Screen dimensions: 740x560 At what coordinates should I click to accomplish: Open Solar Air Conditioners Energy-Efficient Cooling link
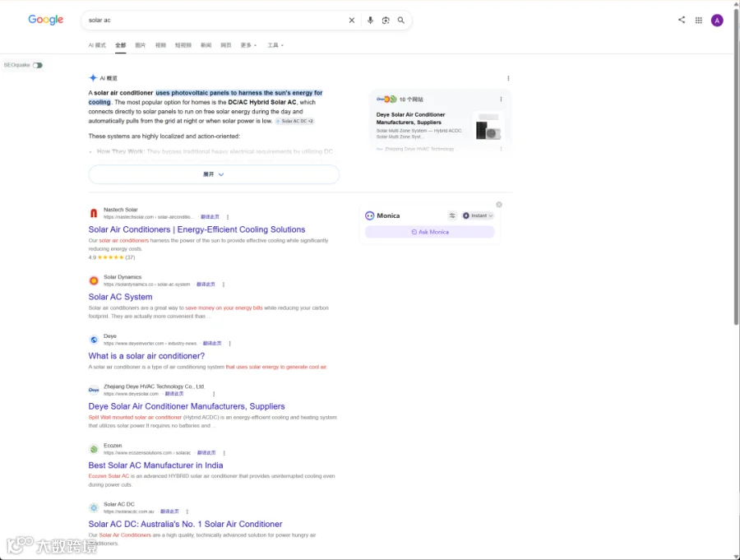[x=197, y=229]
